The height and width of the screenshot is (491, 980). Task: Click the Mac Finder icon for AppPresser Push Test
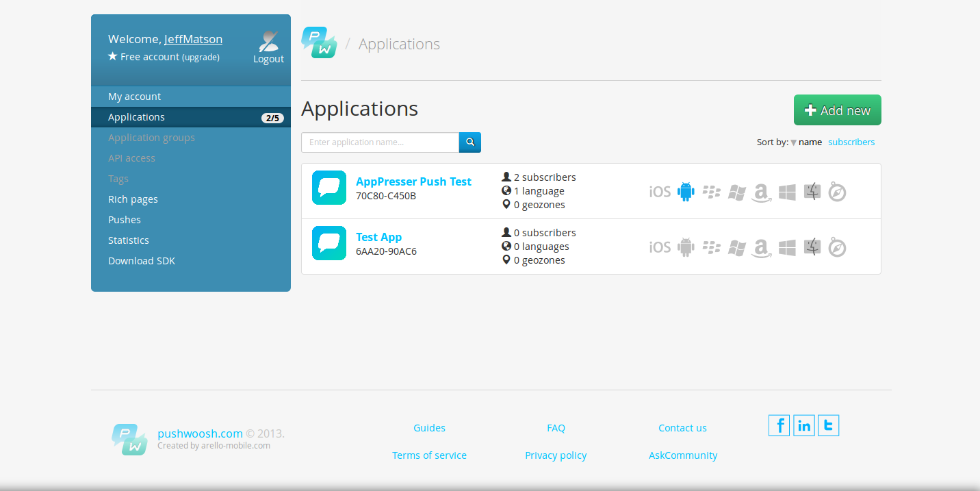(x=812, y=192)
